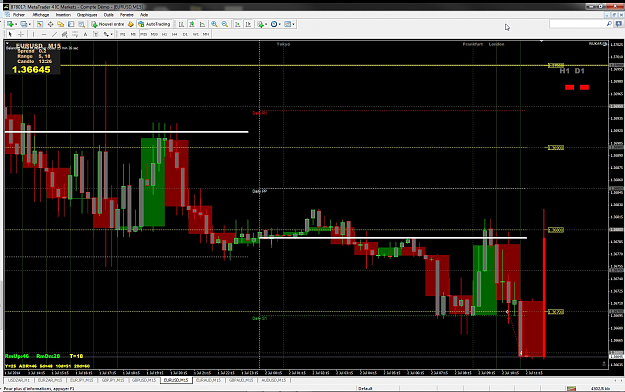The height and width of the screenshot is (392, 625).
Task: Click the red D1 trend indicator square
Action: click(584, 87)
